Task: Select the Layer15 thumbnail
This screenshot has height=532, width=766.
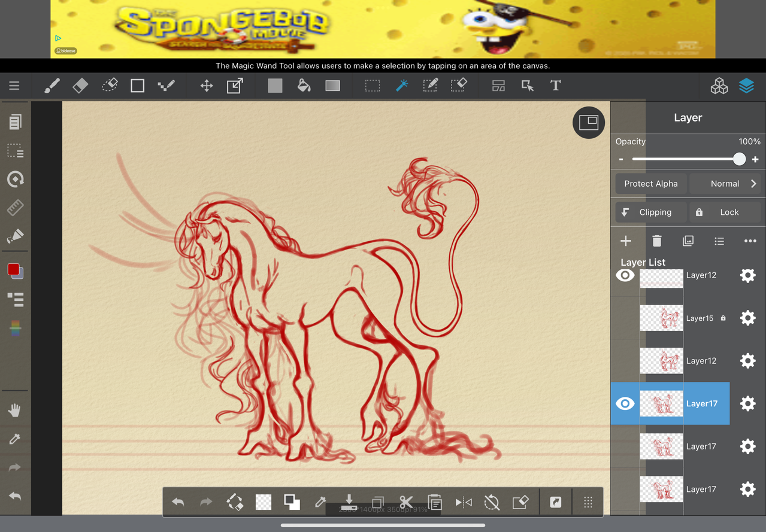Action: 661,318
